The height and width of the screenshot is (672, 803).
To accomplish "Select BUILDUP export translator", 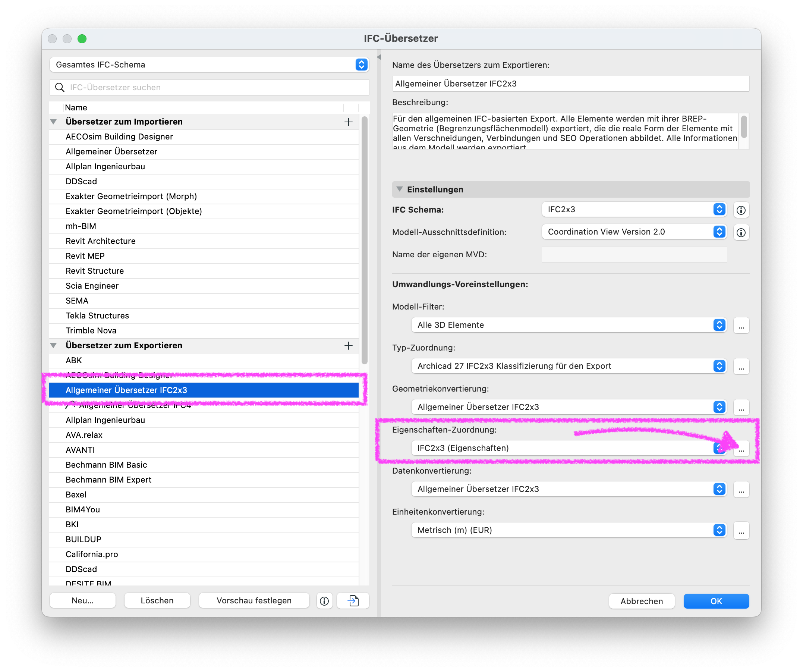I will pos(204,540).
